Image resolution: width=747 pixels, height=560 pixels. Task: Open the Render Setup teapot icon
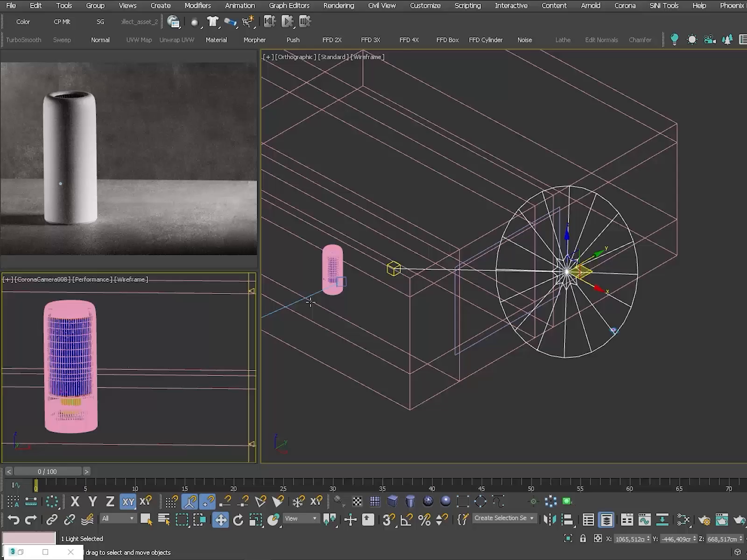point(704,519)
